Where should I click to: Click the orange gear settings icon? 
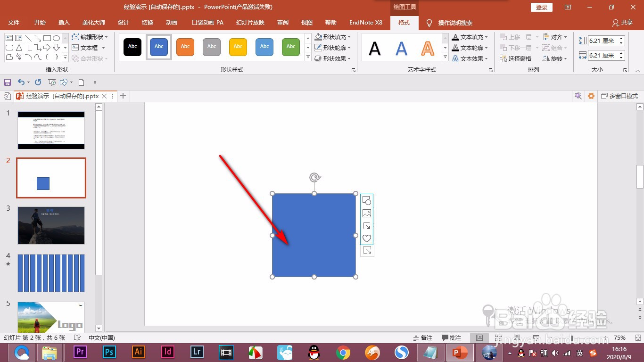coord(591,96)
